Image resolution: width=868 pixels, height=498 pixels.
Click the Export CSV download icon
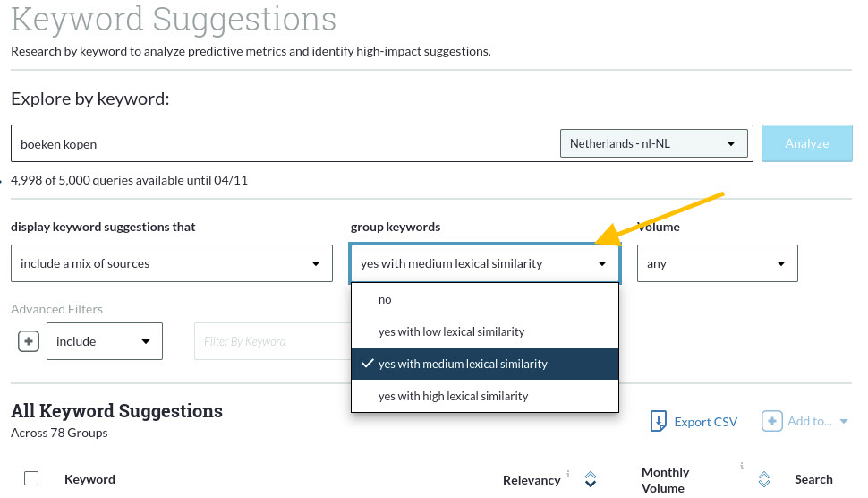(x=659, y=421)
